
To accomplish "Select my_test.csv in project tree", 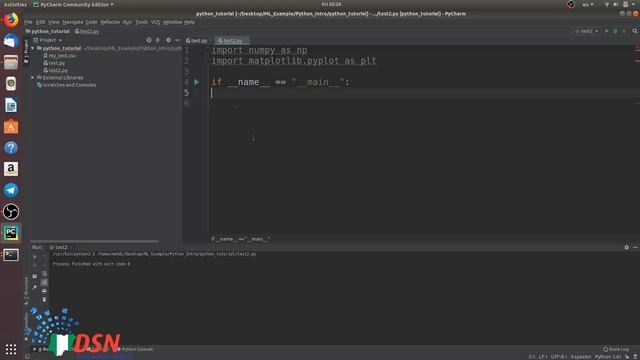I will tap(60, 56).
